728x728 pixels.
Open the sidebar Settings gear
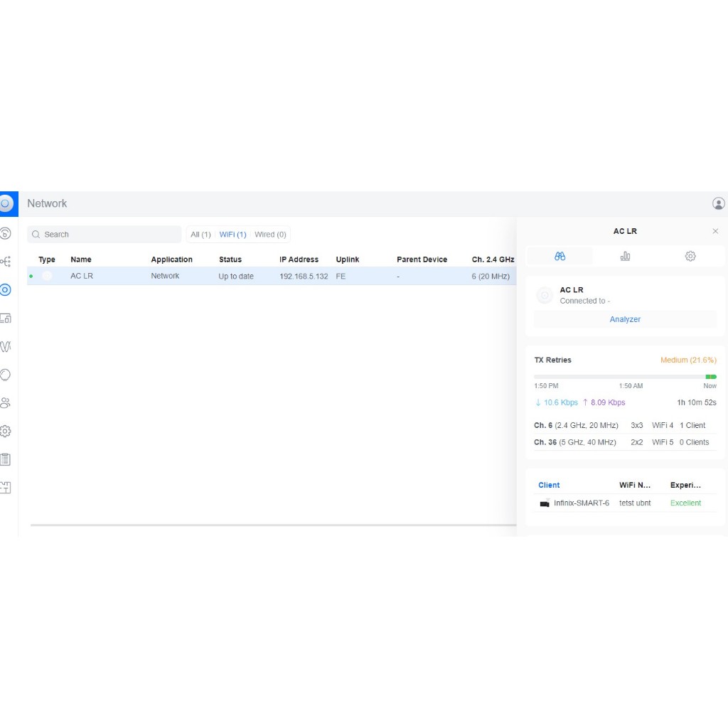pos(6,431)
